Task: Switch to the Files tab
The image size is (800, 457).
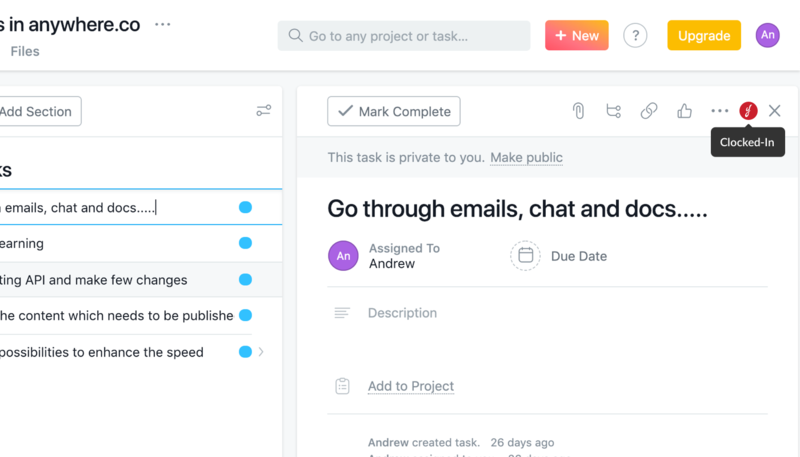Action: point(25,51)
